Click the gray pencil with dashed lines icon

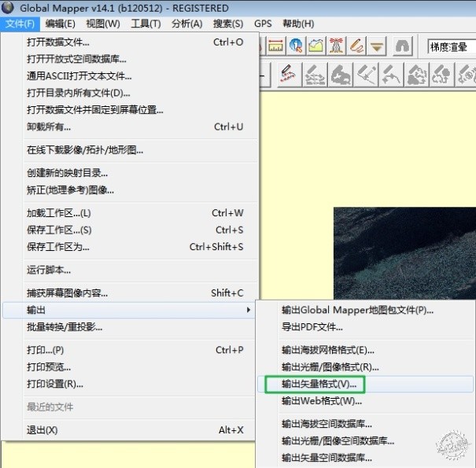click(x=315, y=75)
